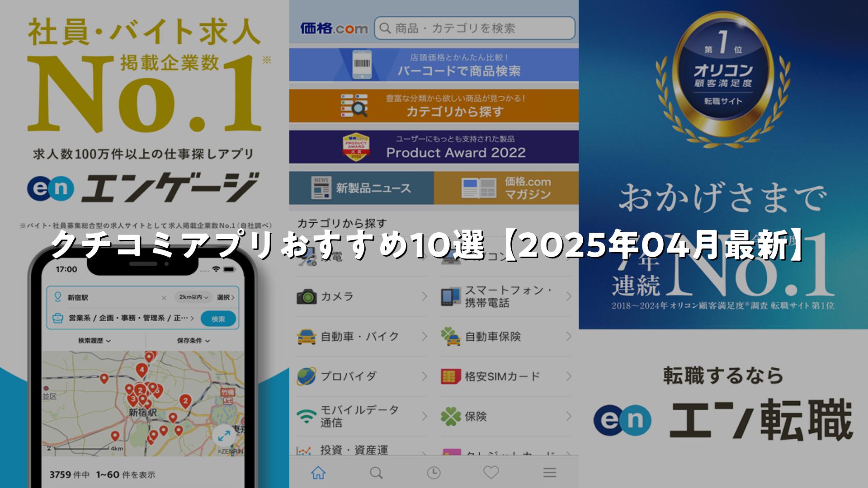Open hamburger menu in bottom navigation

click(x=549, y=473)
